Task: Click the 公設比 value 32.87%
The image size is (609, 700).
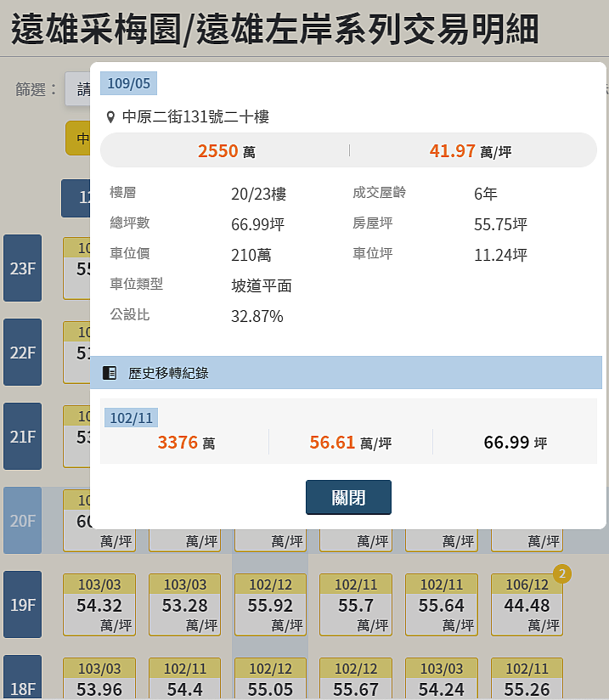Action: (x=257, y=316)
